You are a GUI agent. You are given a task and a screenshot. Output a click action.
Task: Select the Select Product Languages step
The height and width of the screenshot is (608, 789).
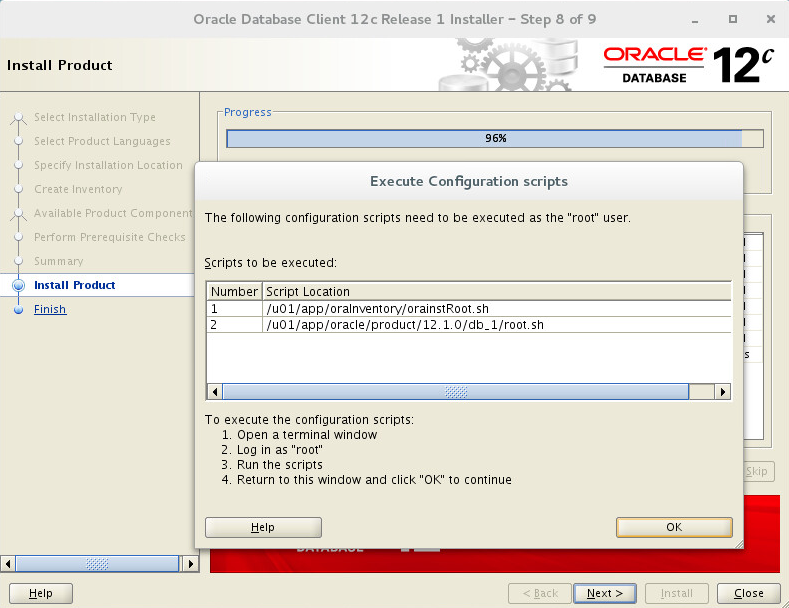tap(102, 141)
